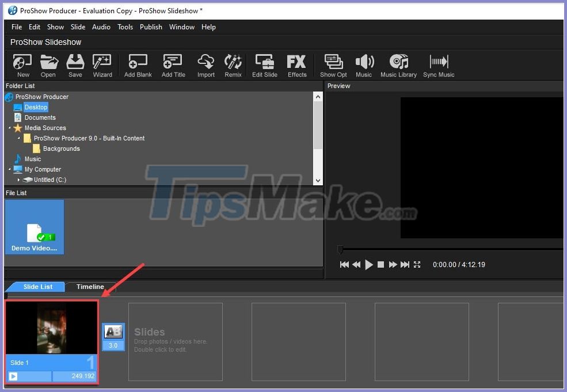Collapse ProShow Producer 9.0 Built-In Content
The image size is (567, 392).
point(19,138)
